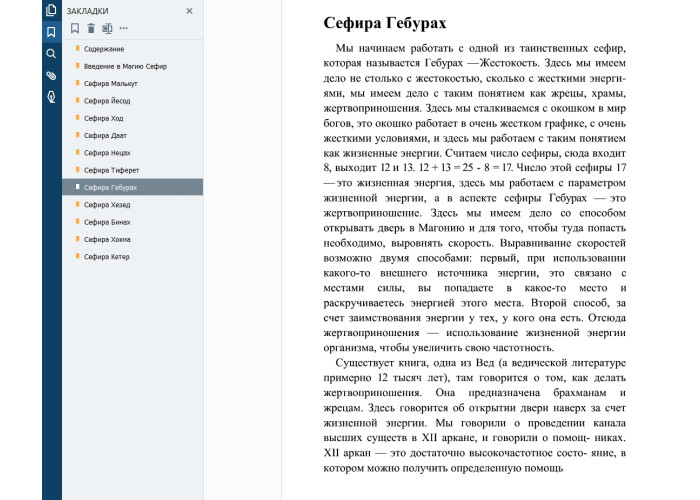Jump to Сефира Малькут bookmark
Viewport: 700px width, 500px height.
110,84
